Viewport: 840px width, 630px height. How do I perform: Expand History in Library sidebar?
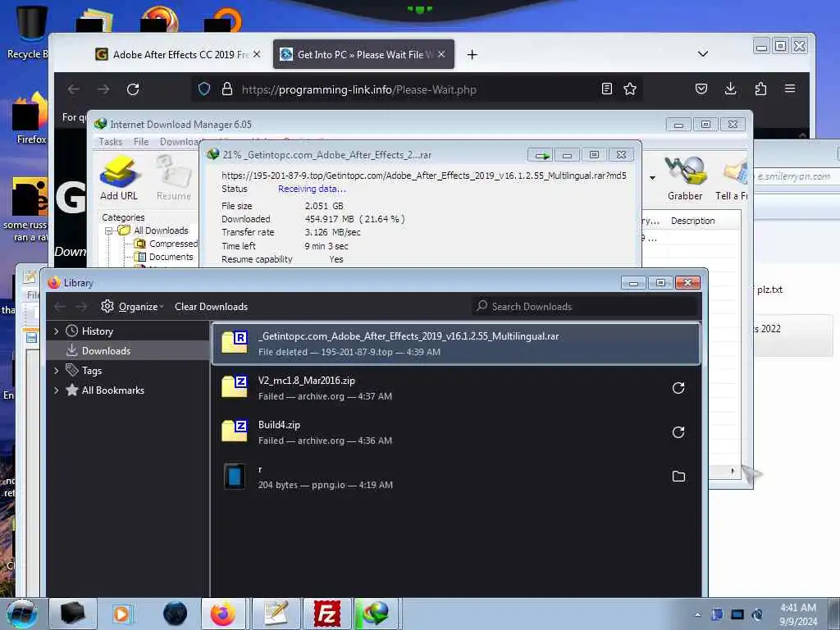point(57,331)
